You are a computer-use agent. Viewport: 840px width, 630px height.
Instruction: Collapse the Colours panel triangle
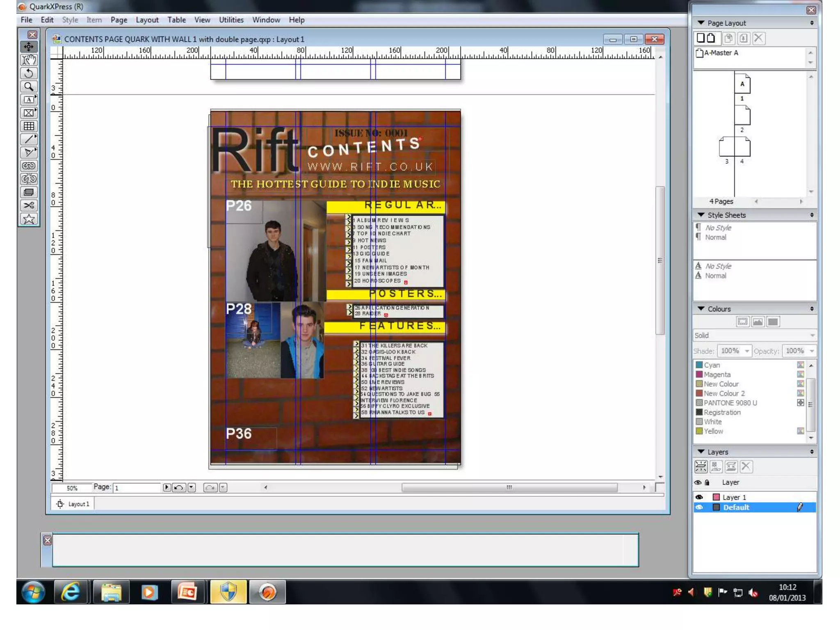pos(701,309)
